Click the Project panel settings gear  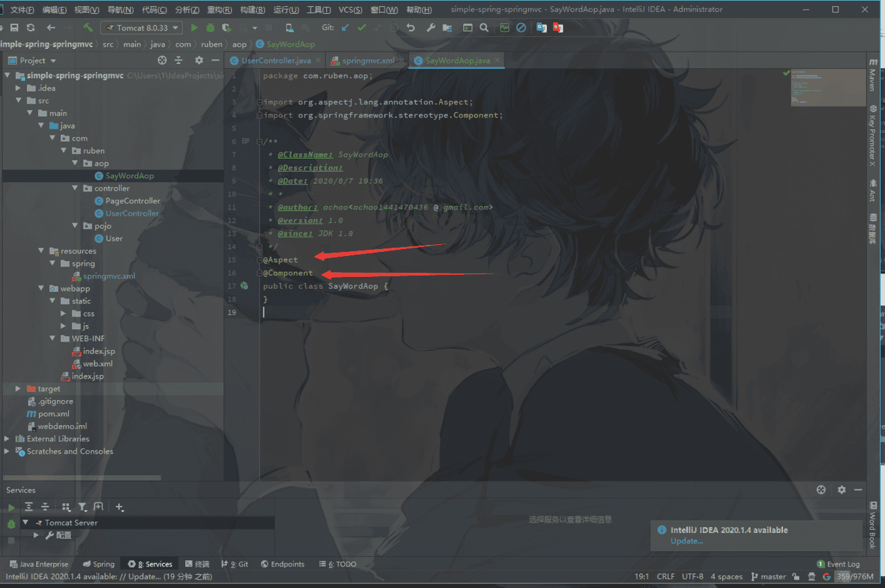click(199, 61)
